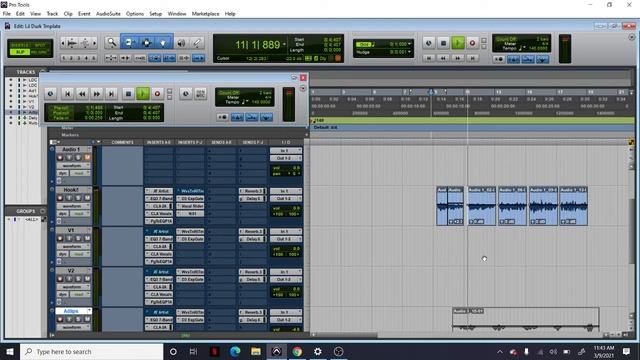
Task: Click first audio clip on Hook1 track
Action: [x=442, y=206]
